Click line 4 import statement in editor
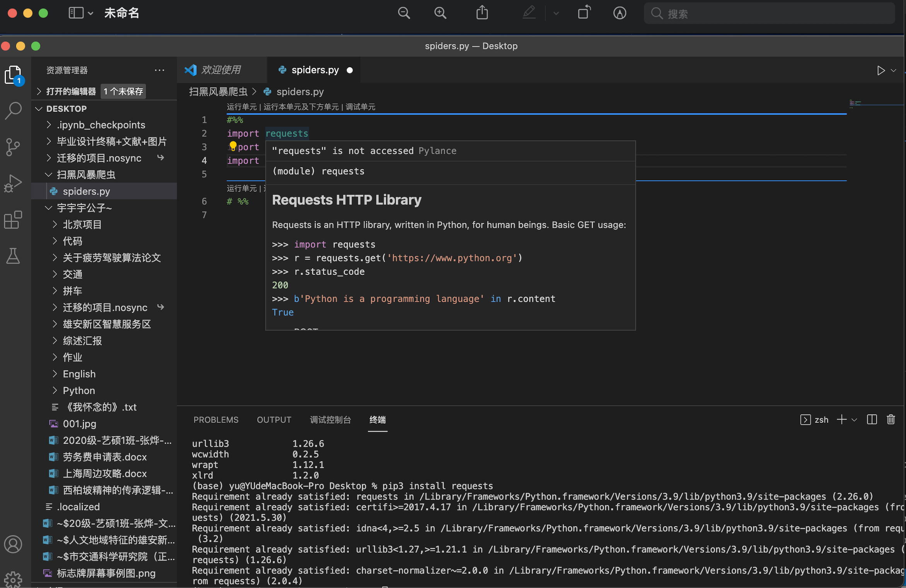906x588 pixels. [x=243, y=161]
